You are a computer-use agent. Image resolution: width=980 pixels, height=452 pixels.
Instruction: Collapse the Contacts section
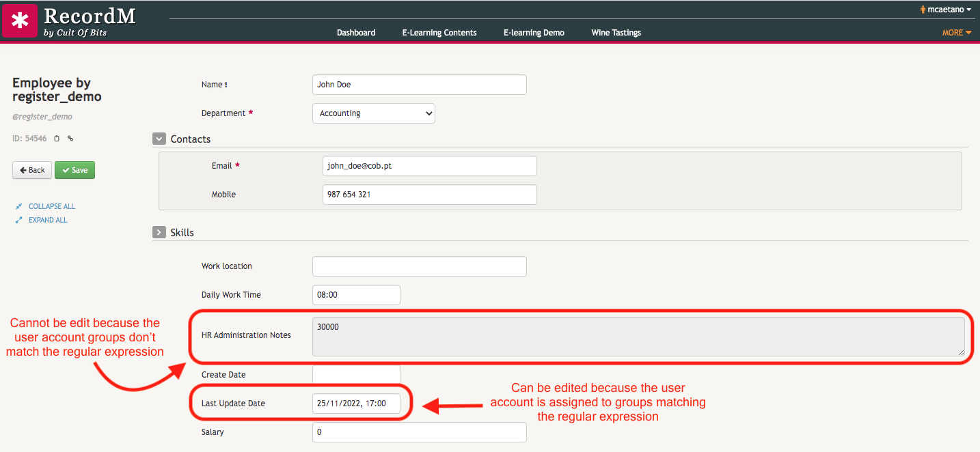tap(159, 139)
